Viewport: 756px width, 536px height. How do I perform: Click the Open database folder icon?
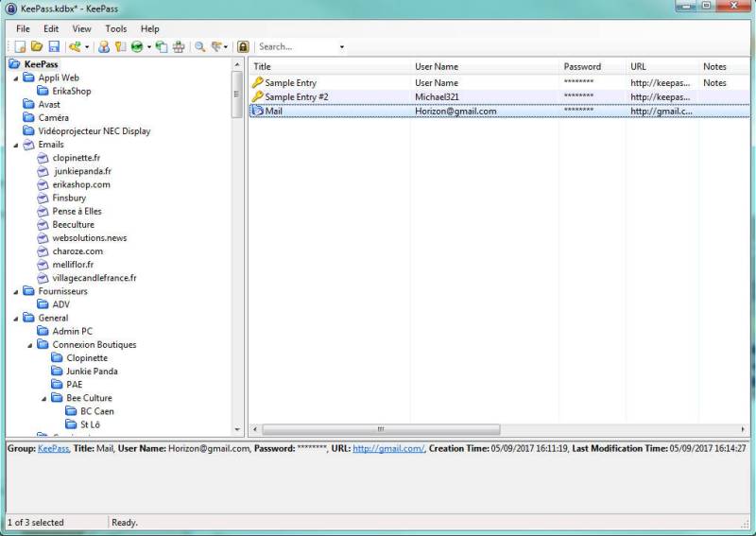(x=37, y=46)
